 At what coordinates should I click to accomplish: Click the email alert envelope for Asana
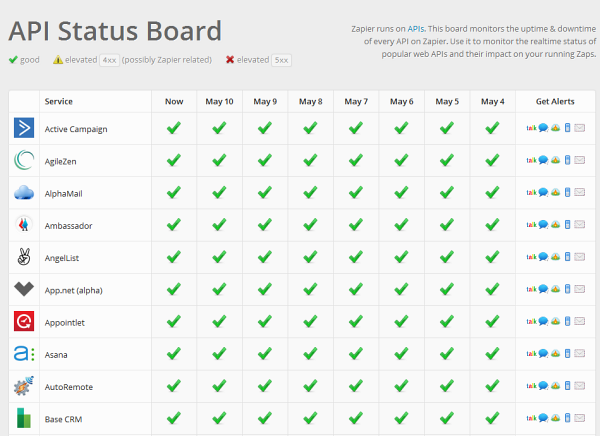point(580,353)
